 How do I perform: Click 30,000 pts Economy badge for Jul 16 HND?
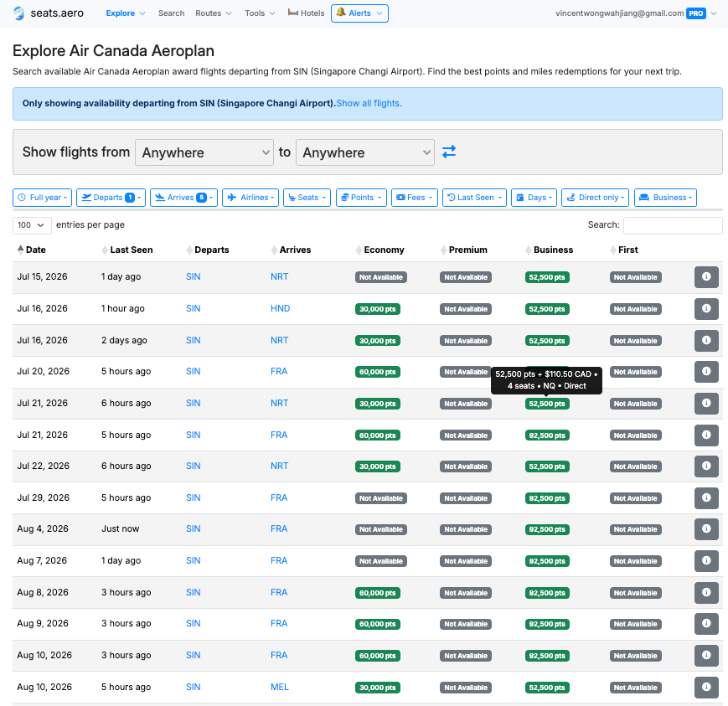click(x=378, y=309)
